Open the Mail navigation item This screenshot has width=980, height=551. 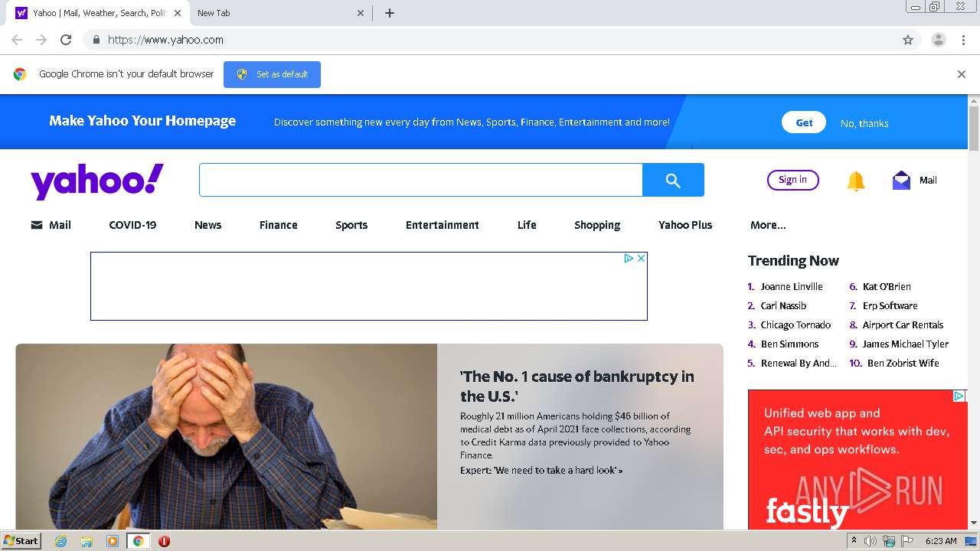click(51, 225)
